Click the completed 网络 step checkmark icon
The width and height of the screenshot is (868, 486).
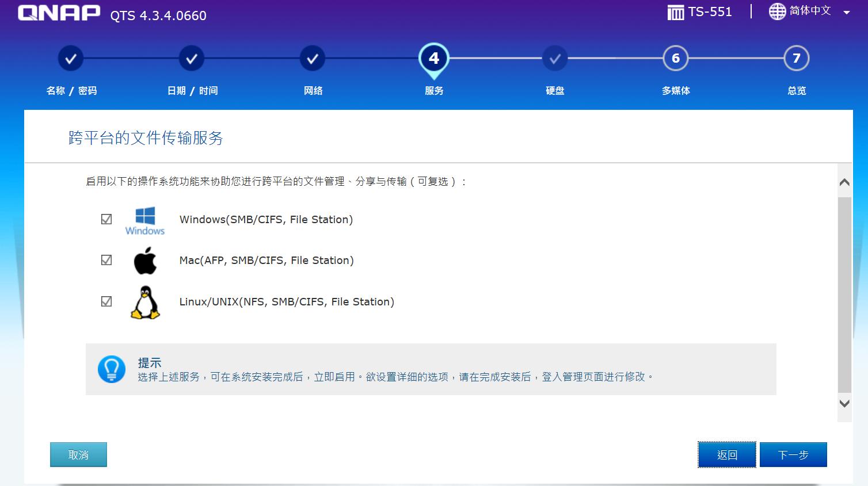tap(313, 58)
